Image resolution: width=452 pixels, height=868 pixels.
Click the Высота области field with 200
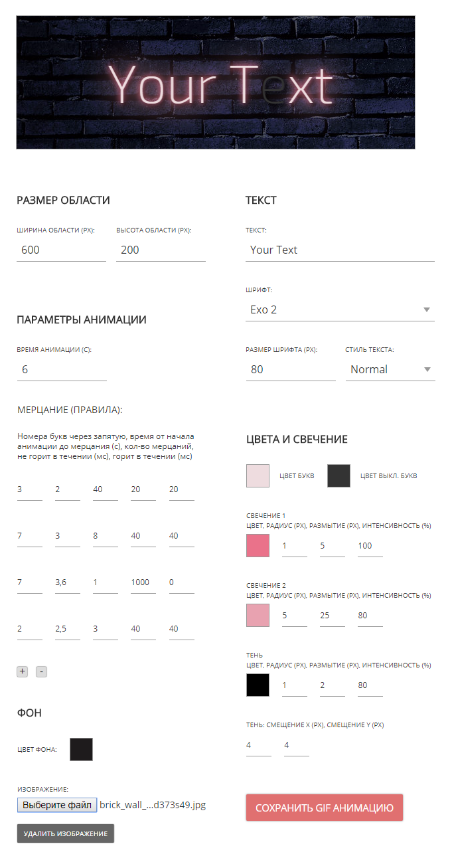click(x=161, y=250)
